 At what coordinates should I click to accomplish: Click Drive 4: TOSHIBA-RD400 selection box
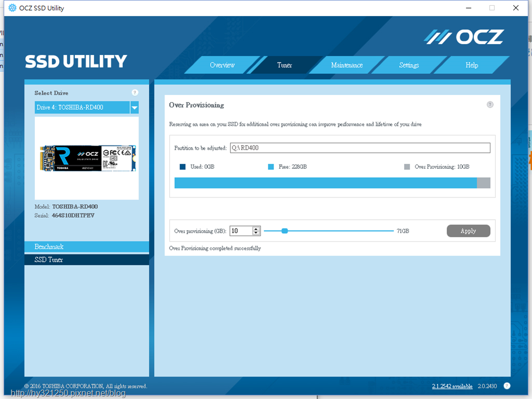click(x=82, y=108)
